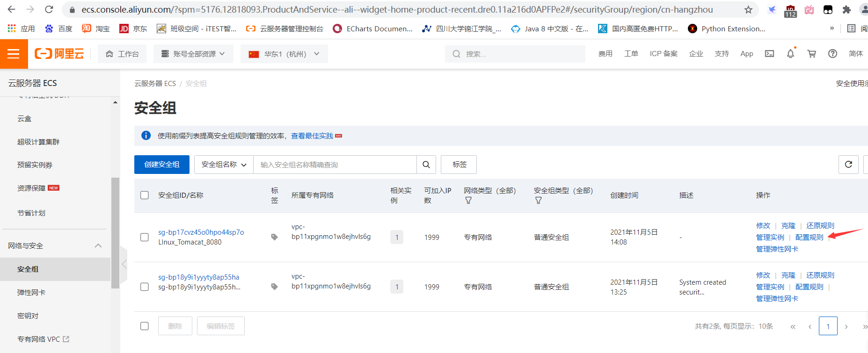The width and height of the screenshot is (868, 353).
Task: Click the 云服务器 ECS breadcrumb
Action: pos(155,83)
